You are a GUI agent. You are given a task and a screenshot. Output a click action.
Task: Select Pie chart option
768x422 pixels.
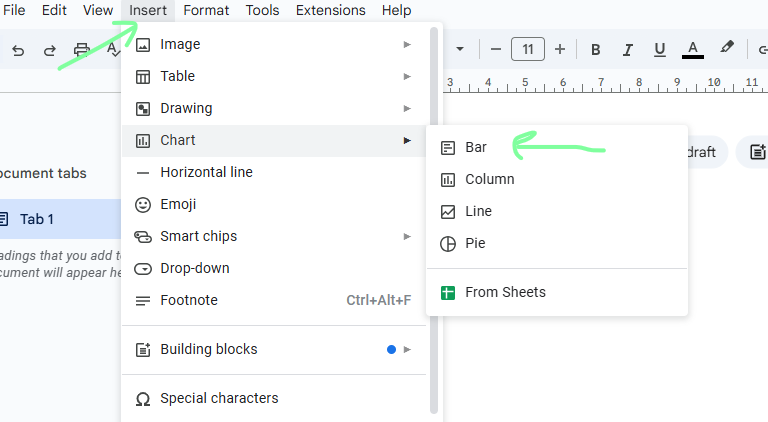475,243
